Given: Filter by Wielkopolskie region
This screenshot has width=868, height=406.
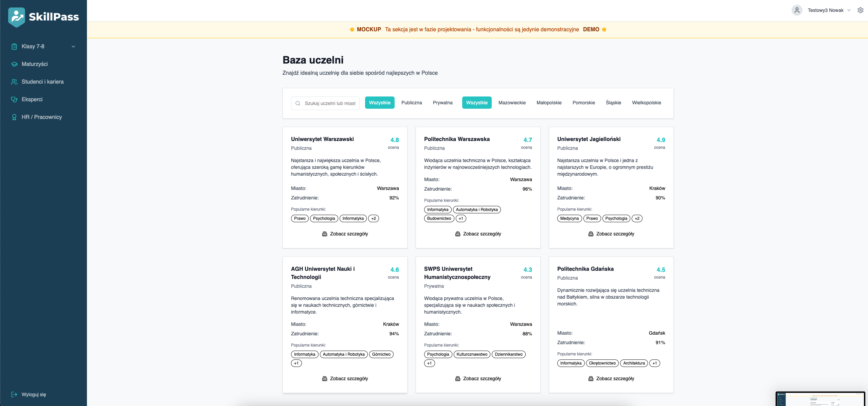Looking at the screenshot, I should 646,103.
